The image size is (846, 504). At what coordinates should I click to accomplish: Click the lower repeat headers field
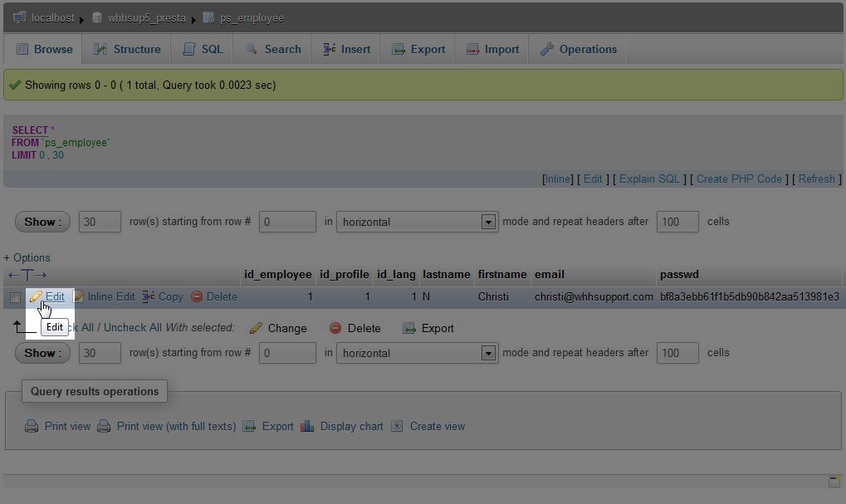coord(677,353)
